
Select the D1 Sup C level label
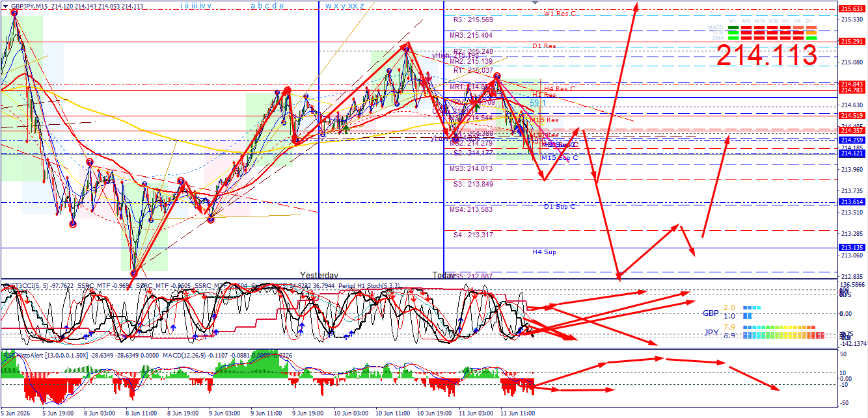560,207
